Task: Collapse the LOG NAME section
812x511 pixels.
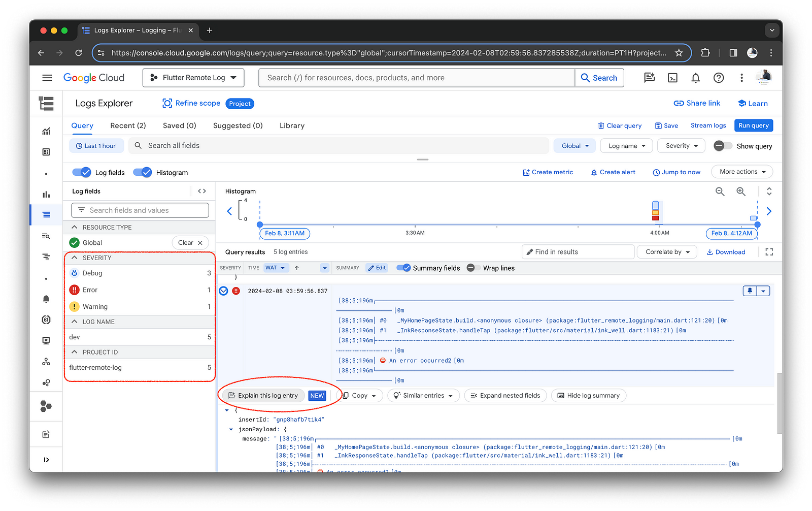Action: tap(75, 322)
